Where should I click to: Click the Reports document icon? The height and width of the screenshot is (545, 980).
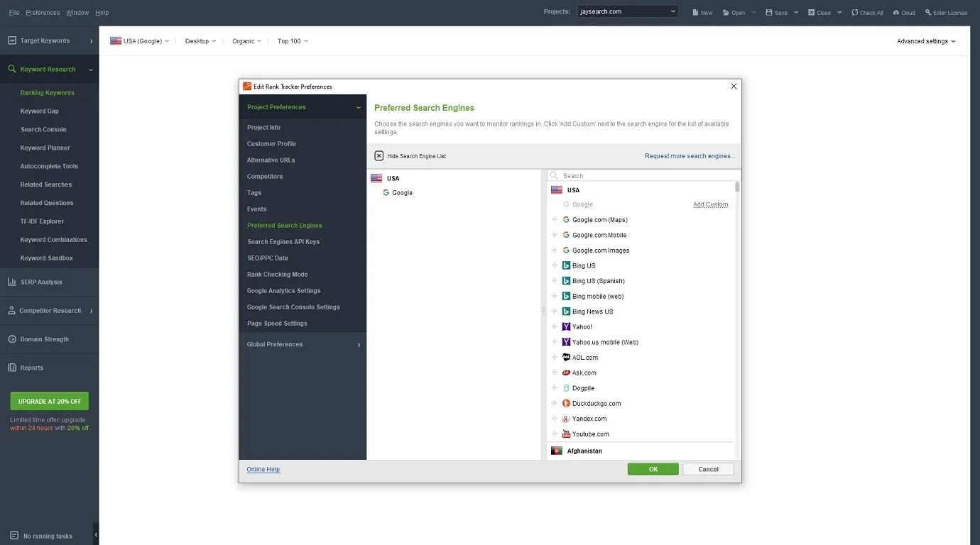(x=12, y=368)
